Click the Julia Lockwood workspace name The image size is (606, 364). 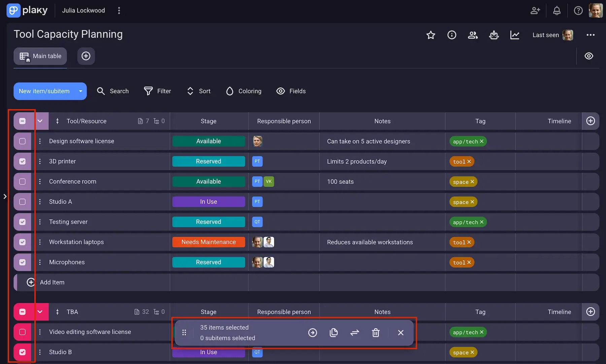coord(83,10)
